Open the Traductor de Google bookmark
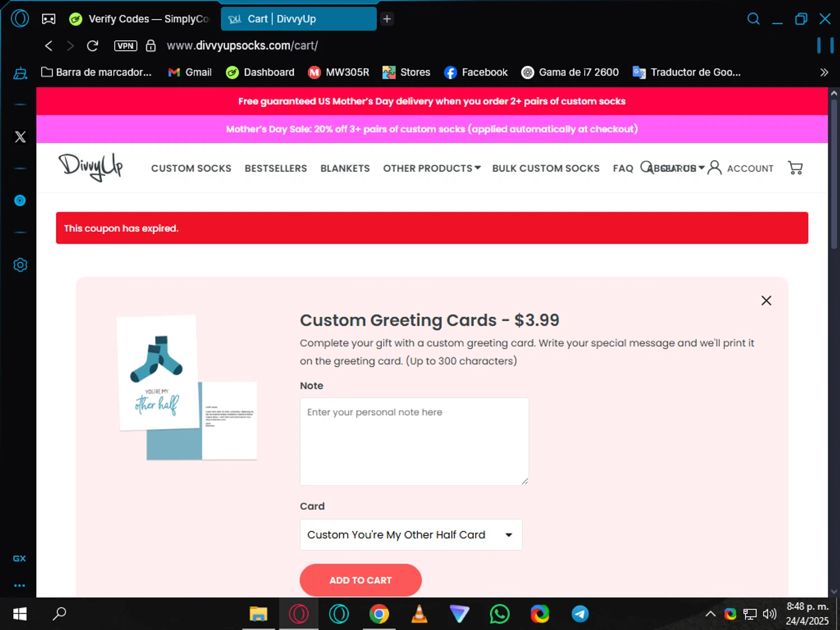This screenshot has width=840, height=630. (687, 72)
